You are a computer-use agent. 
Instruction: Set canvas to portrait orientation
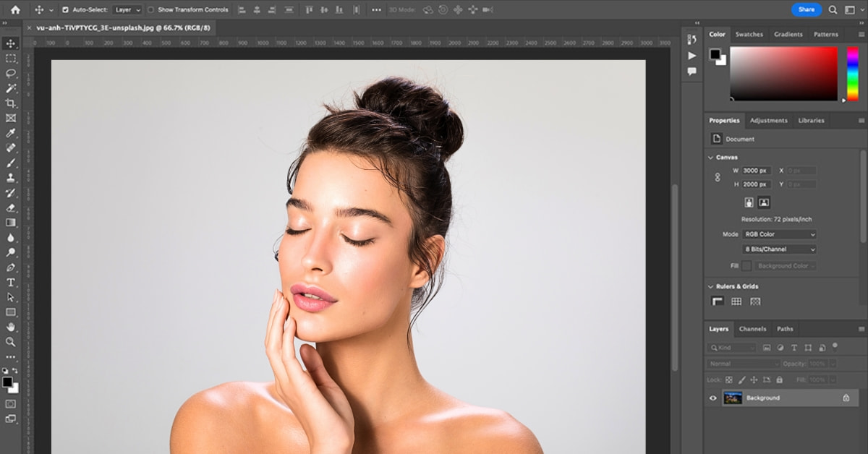click(x=749, y=202)
